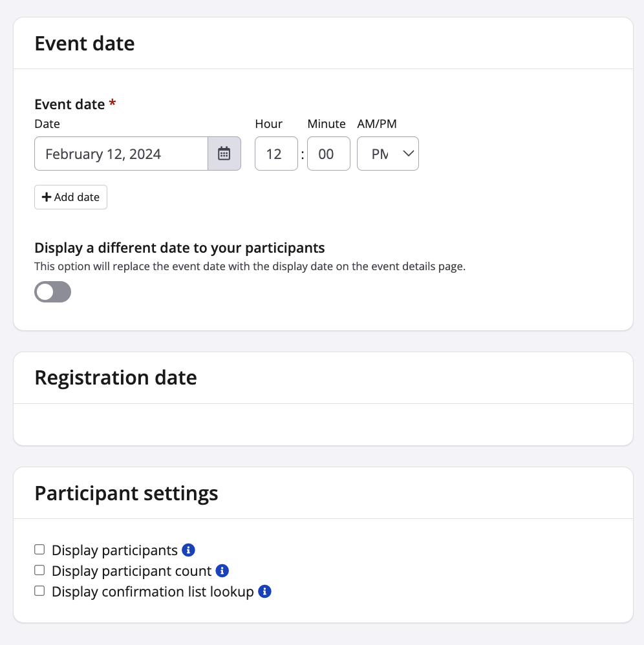Click info icon beside Display participant count

tap(222, 571)
